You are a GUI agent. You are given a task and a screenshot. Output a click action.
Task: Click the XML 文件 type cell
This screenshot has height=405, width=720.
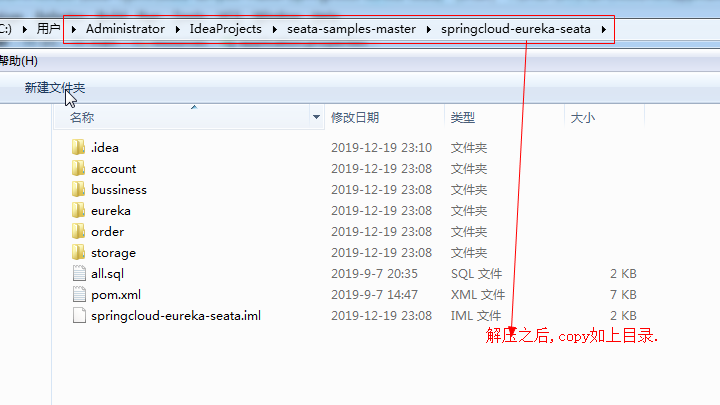(478, 295)
